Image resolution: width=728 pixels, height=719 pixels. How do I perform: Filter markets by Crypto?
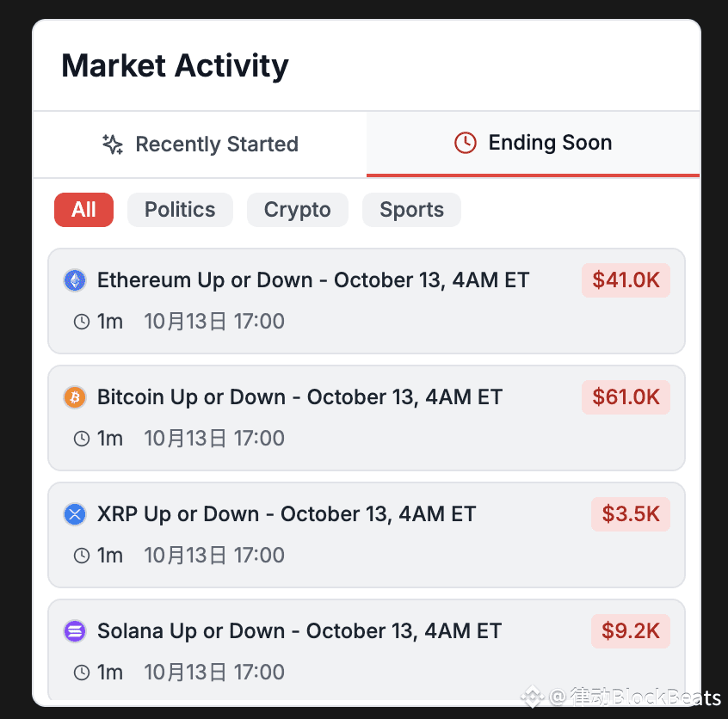[x=297, y=210]
